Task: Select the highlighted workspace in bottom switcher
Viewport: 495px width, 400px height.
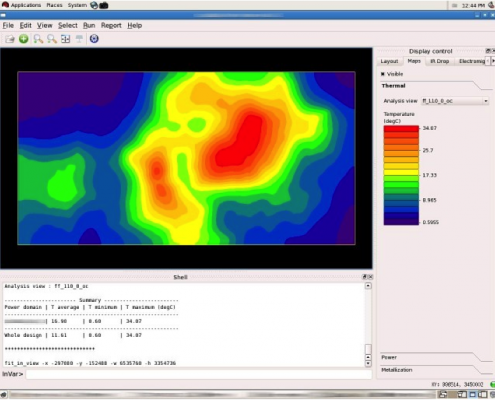Action: pos(473,395)
